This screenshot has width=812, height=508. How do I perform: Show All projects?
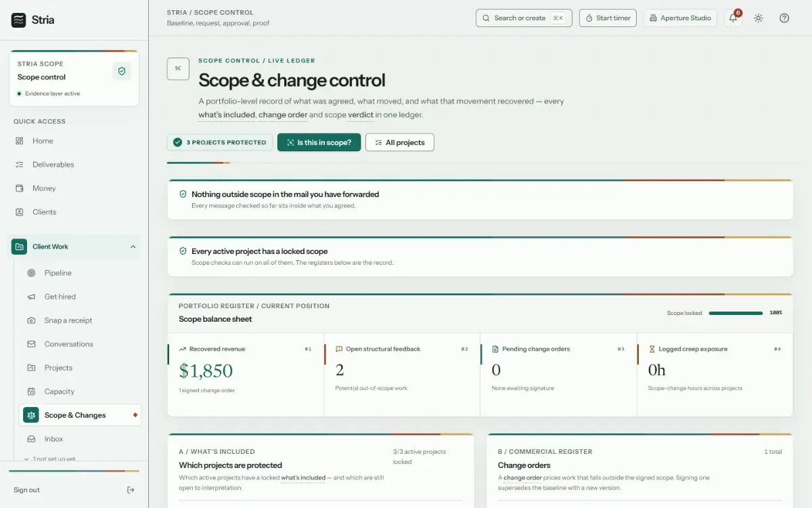tap(399, 142)
